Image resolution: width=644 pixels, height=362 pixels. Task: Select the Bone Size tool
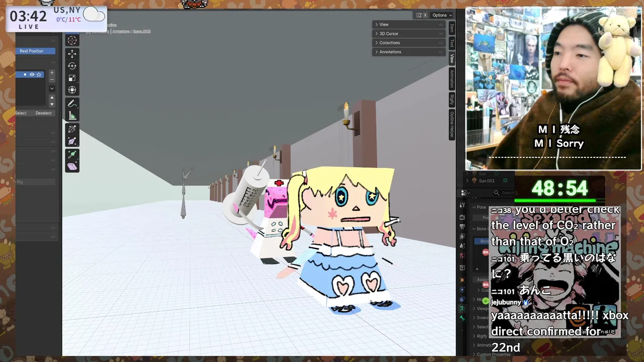click(x=72, y=141)
